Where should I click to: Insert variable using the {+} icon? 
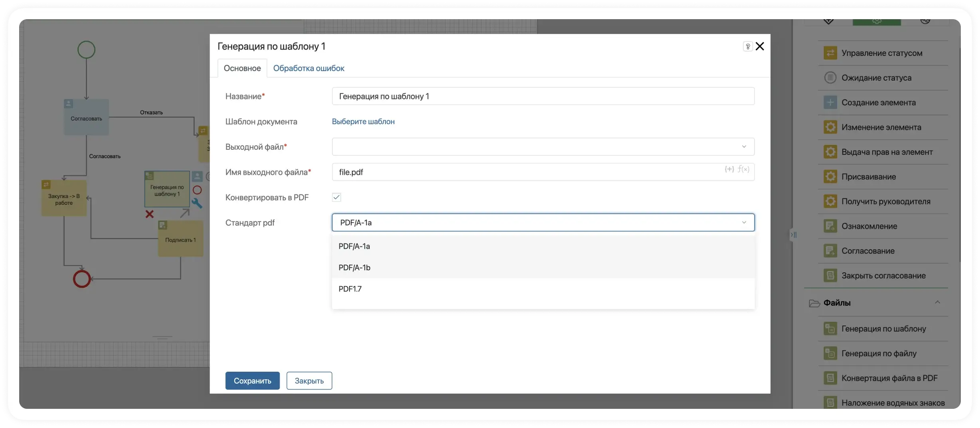729,169
